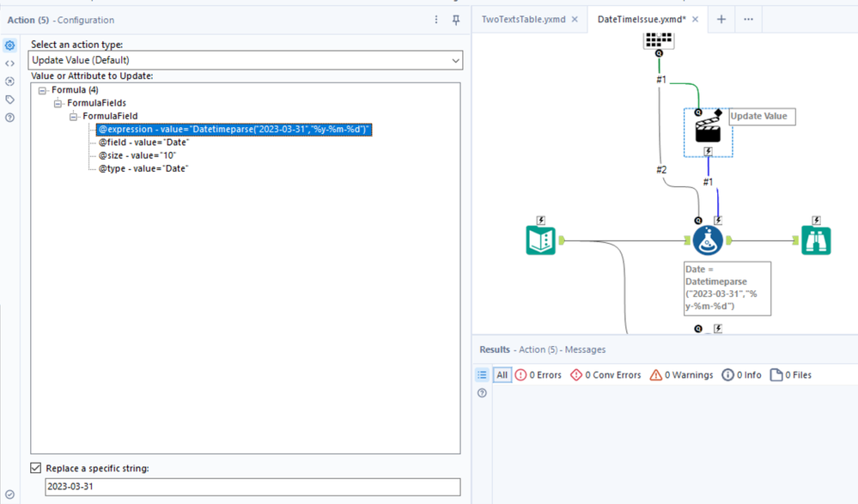
Task: Click lightning anchor above Input Data tool
Action: click(x=540, y=220)
